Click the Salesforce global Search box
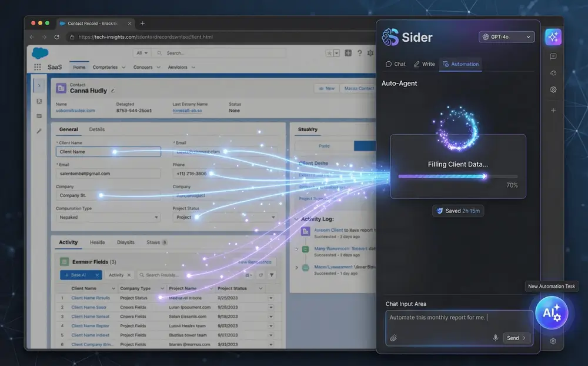 tap(220, 53)
